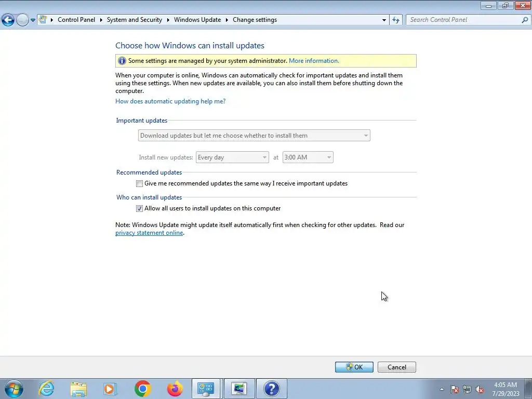
Task: Open the Every day schedule dropdown
Action: [x=232, y=157]
